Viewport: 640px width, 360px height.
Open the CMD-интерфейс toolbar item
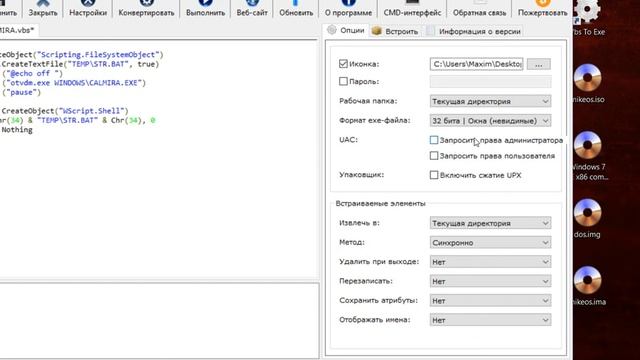tap(412, 9)
